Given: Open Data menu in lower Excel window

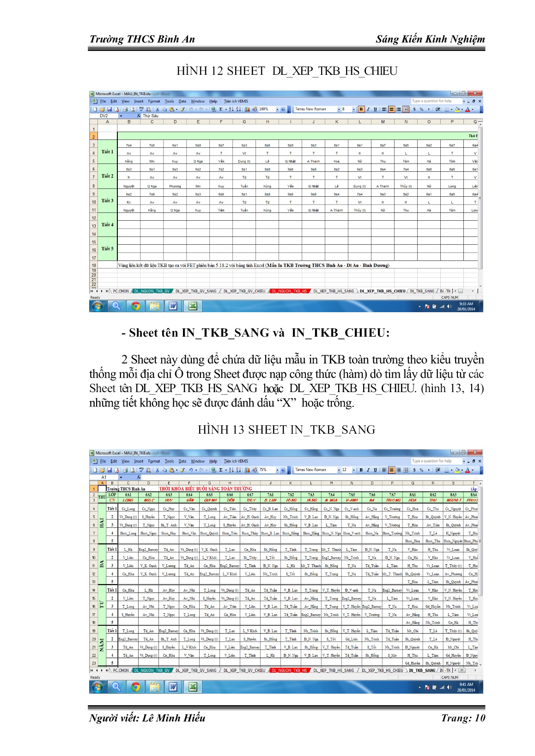Looking at the screenshot, I should point(182,461).
